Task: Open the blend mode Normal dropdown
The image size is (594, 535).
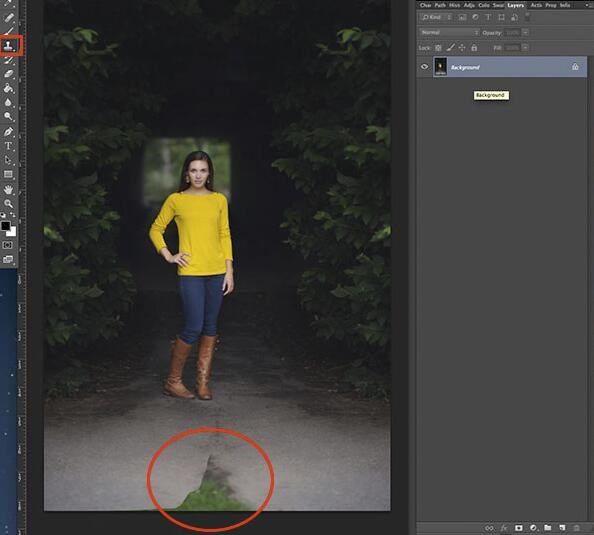Action: tap(449, 33)
